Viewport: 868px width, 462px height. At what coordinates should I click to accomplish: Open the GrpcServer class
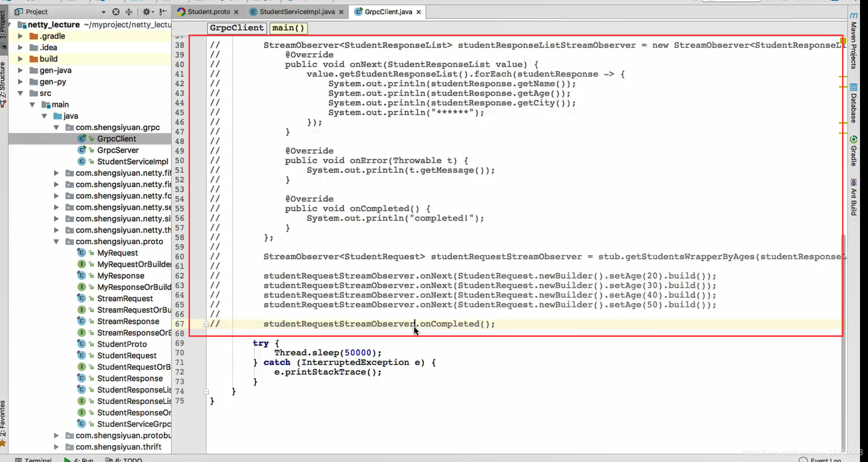[118, 150]
